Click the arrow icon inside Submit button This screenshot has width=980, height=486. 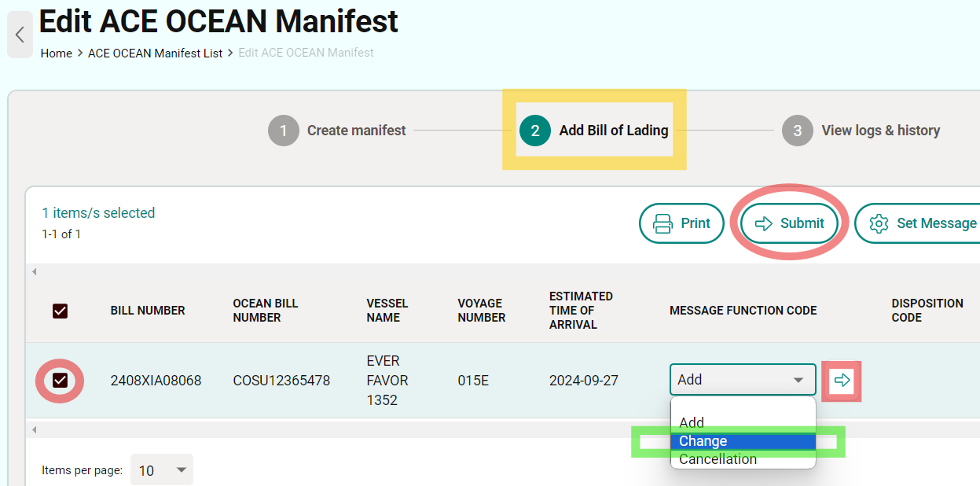[763, 223]
